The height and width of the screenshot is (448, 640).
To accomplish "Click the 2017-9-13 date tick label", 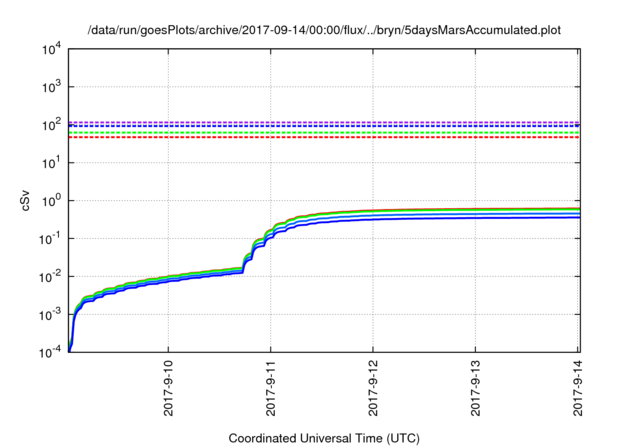I will tap(476, 388).
